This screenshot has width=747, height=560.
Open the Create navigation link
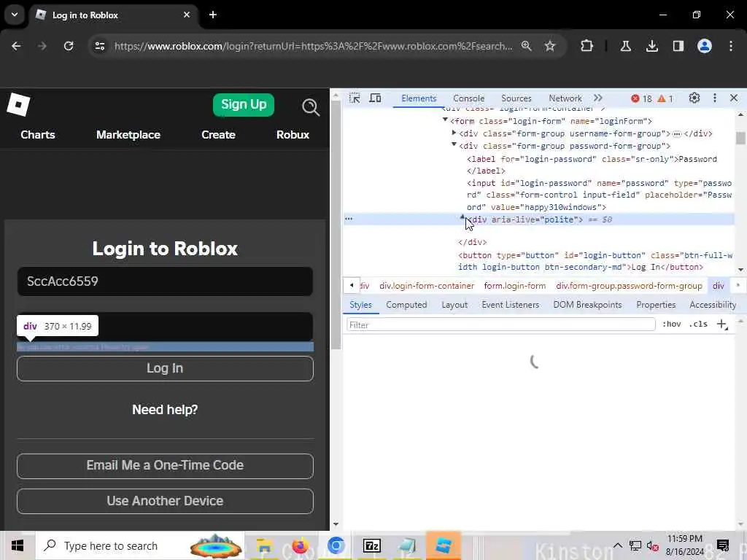click(x=218, y=135)
